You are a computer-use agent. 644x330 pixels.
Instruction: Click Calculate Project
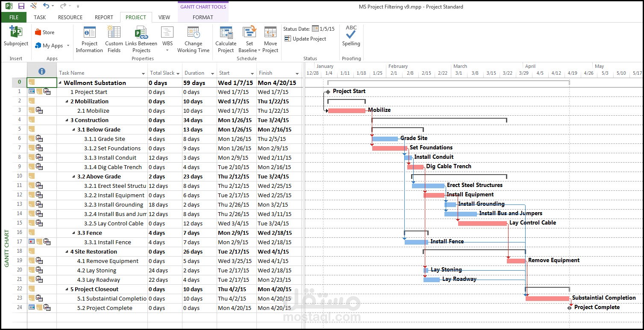[226, 39]
